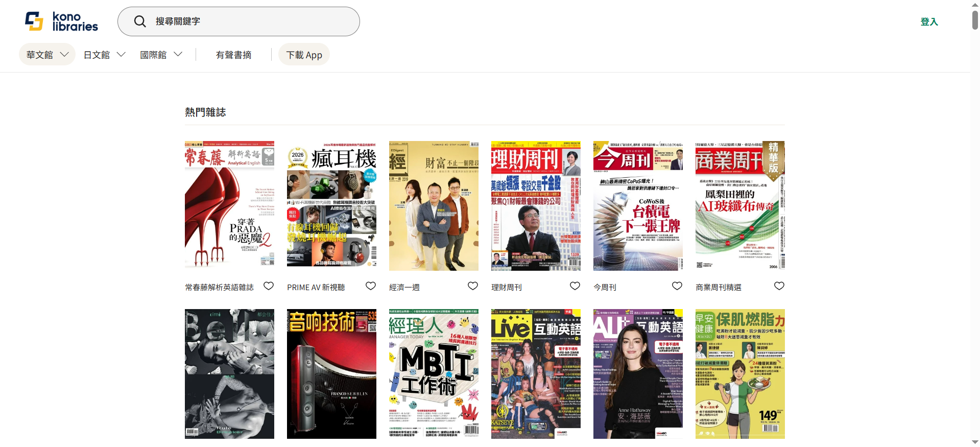This screenshot has width=980, height=447.
Task: Click the scrollbar down arrow
Action: coord(975,442)
